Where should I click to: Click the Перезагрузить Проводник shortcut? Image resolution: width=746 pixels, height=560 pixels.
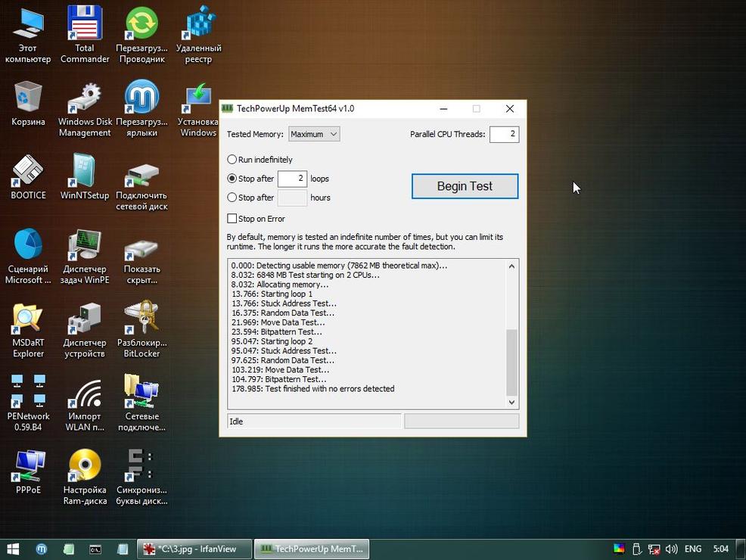point(141,34)
